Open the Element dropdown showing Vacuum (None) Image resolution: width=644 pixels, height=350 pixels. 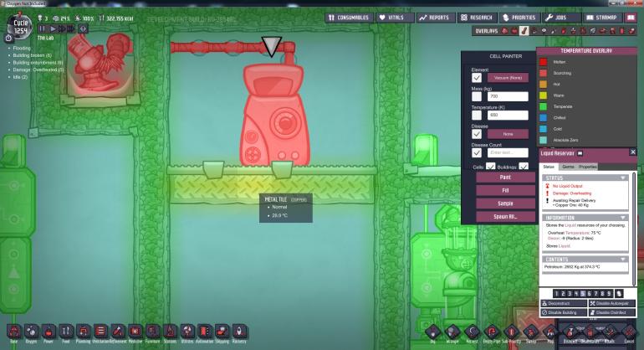tap(508, 78)
